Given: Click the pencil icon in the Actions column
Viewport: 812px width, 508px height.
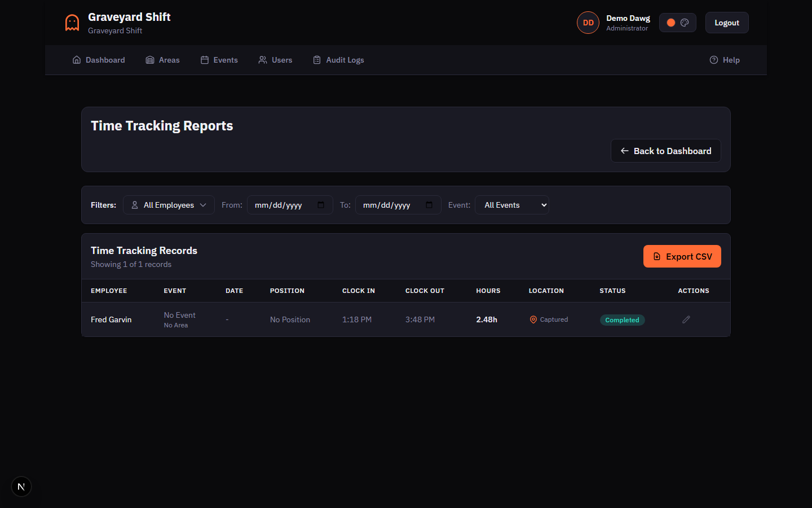Looking at the screenshot, I should (x=686, y=319).
